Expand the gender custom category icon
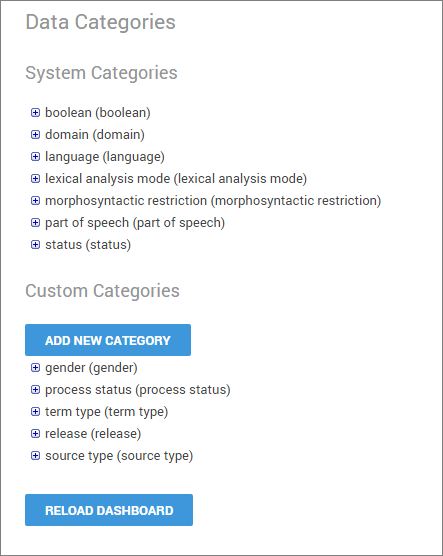 pyautogui.click(x=35, y=367)
